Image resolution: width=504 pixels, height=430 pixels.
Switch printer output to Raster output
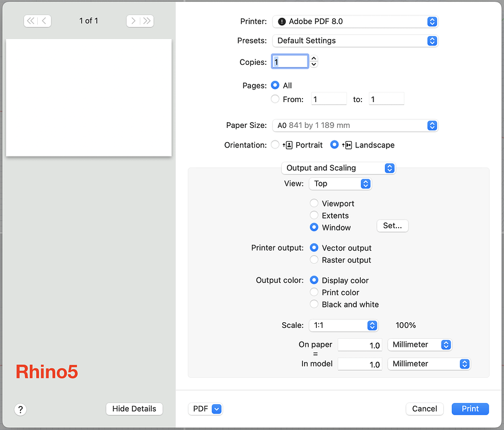point(314,259)
